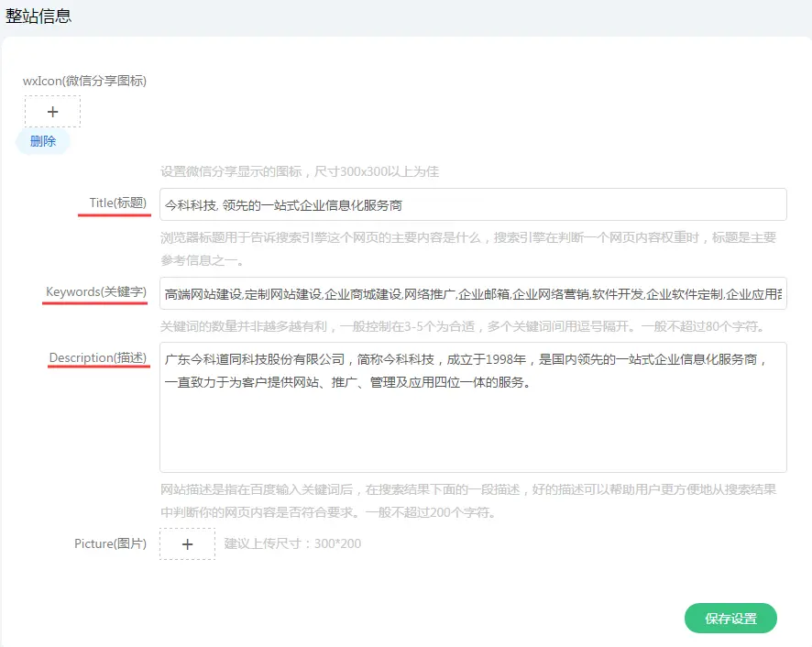Viewport: 812px width, 647px height.
Task: Upload a Picture(图片) via plus box
Action: [x=187, y=544]
